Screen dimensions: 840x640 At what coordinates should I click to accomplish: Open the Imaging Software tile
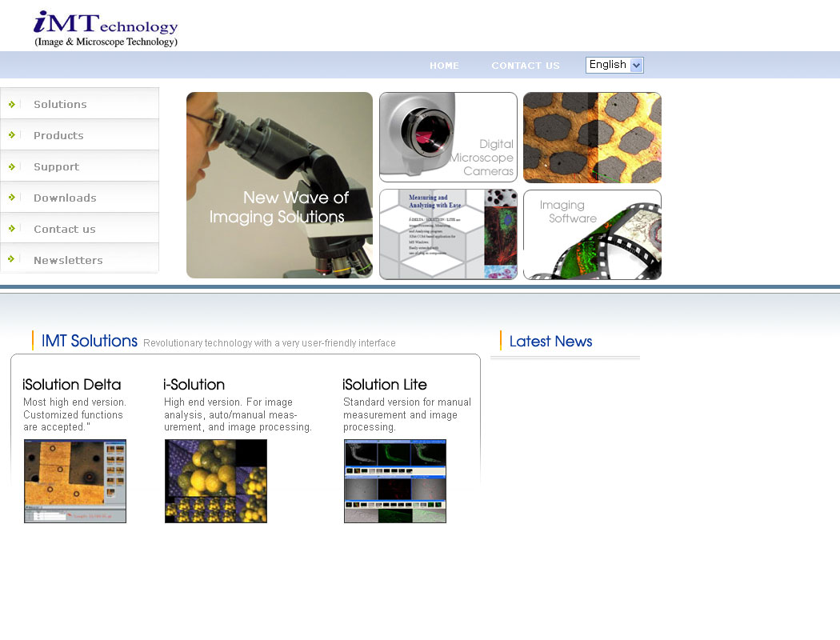click(x=592, y=234)
